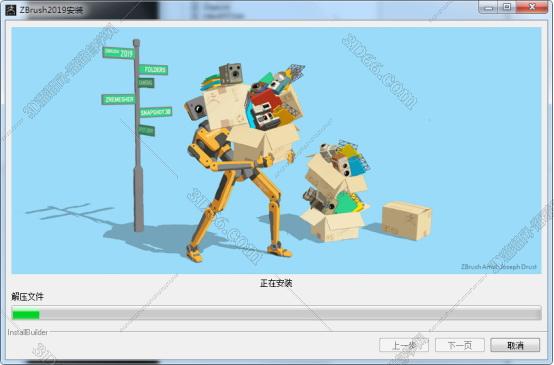The height and width of the screenshot is (365, 554).
Task: Click the 上一步 (Back) button
Action: [404, 345]
